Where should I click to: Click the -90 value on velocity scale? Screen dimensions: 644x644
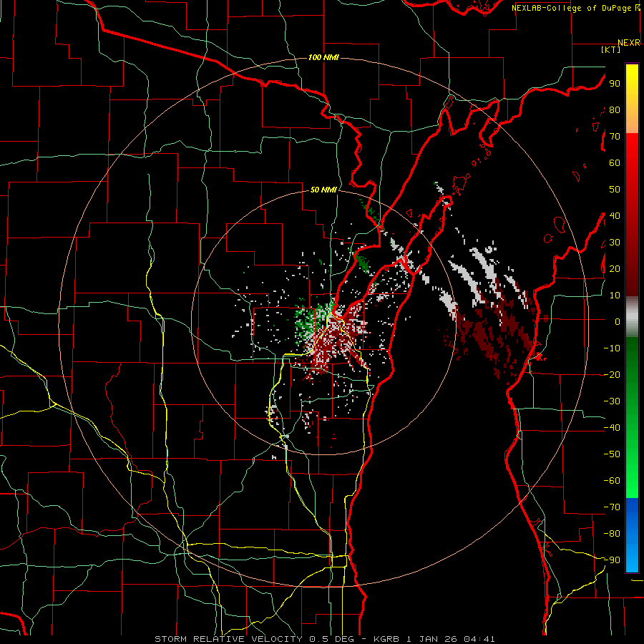[613, 560]
